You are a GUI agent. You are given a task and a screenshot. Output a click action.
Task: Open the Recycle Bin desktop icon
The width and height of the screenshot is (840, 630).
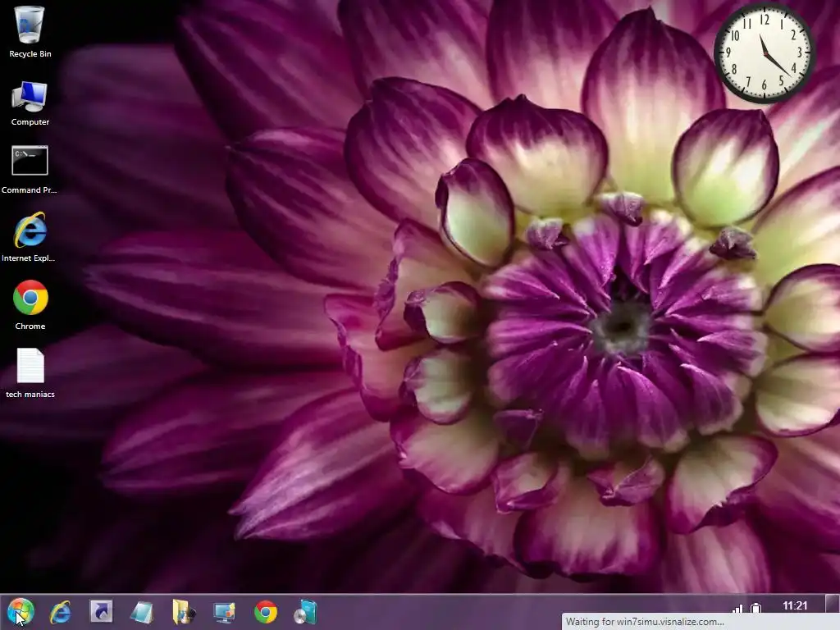(30, 32)
